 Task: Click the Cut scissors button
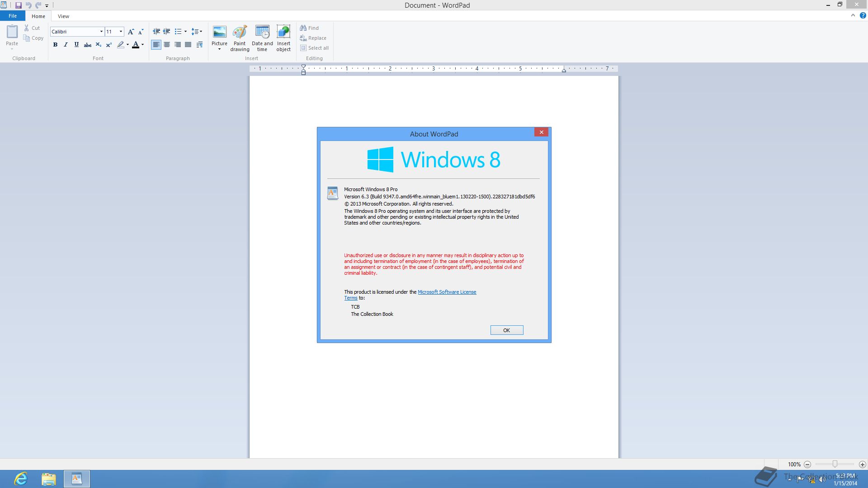[x=32, y=28]
